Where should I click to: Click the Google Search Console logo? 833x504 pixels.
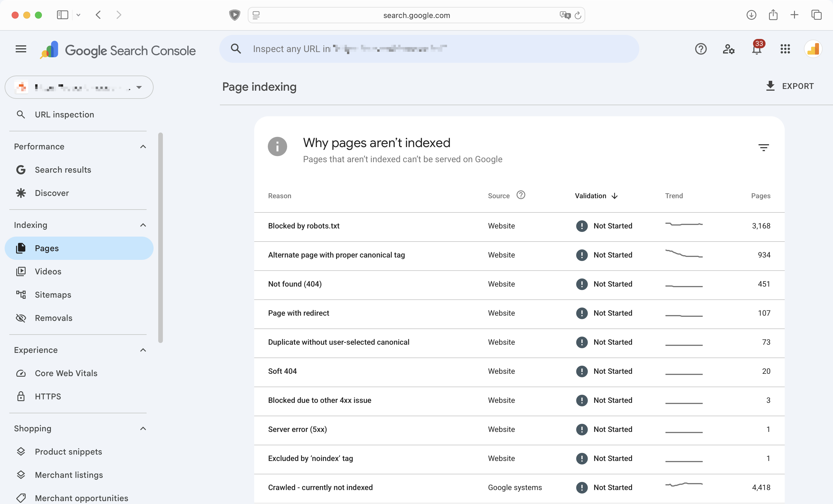118,50
